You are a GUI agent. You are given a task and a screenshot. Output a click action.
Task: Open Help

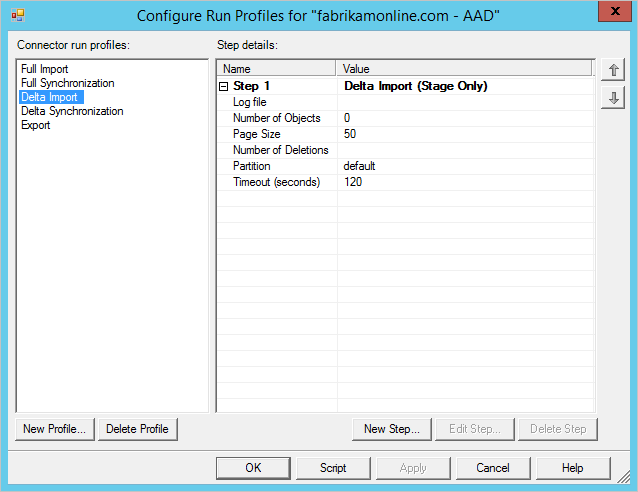pyautogui.click(x=573, y=468)
